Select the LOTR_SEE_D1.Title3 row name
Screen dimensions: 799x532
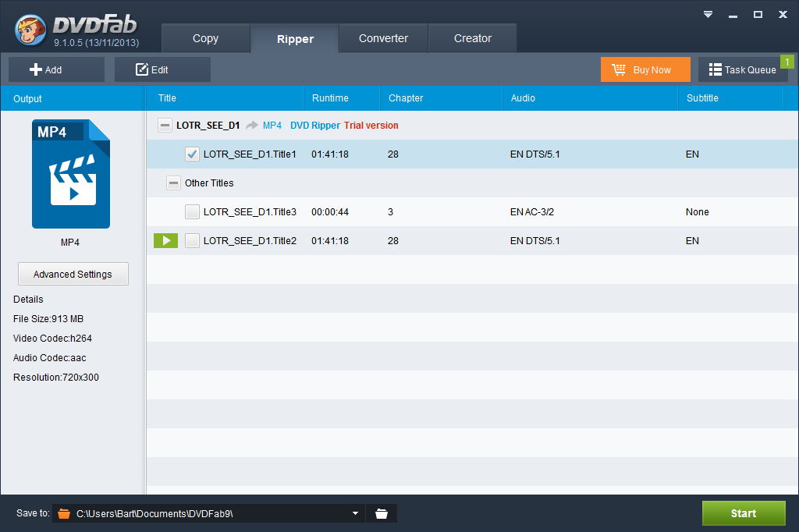[250, 212]
